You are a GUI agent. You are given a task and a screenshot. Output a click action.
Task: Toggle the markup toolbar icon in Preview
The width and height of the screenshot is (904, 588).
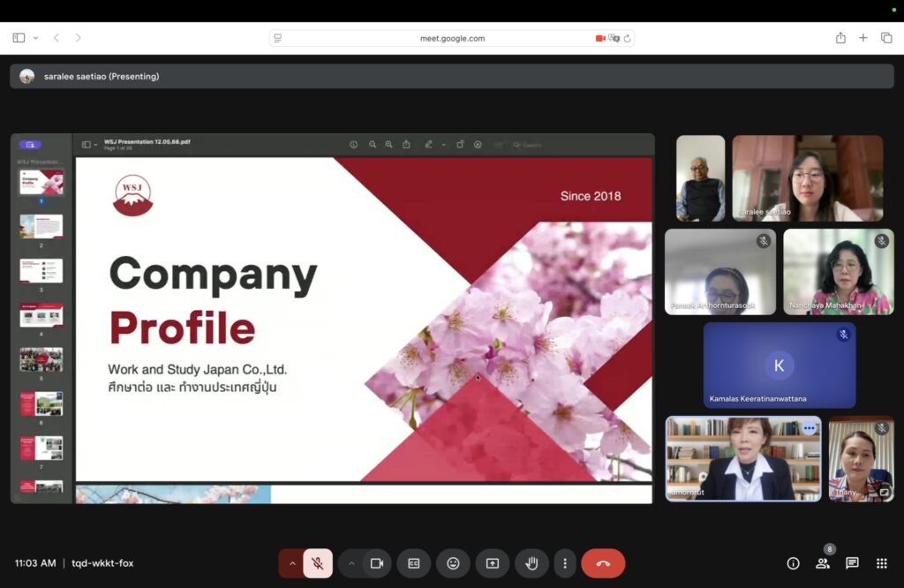(478, 145)
